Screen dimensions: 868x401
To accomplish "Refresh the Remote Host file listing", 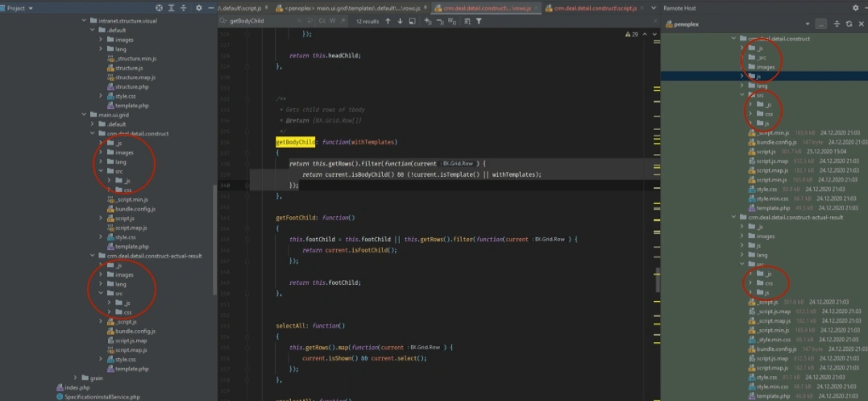I will pyautogui.click(x=849, y=24).
